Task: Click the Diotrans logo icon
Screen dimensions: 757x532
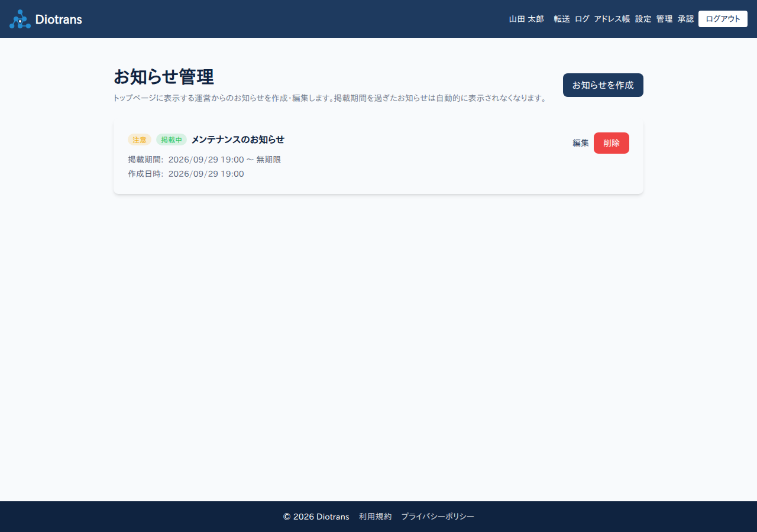Action: pos(20,19)
